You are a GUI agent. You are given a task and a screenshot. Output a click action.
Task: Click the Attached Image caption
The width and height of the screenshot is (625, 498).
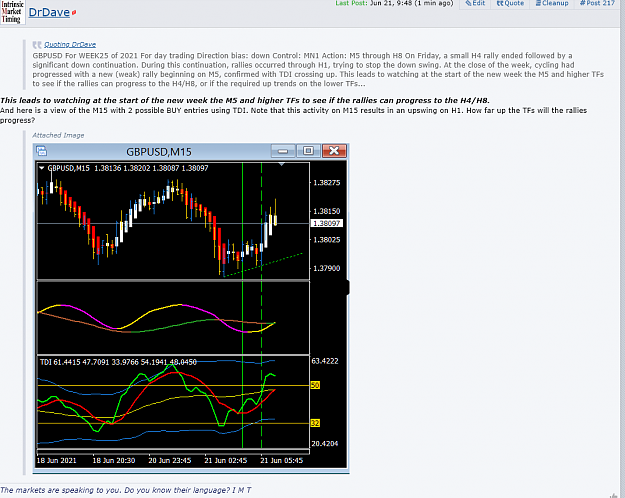(x=58, y=135)
